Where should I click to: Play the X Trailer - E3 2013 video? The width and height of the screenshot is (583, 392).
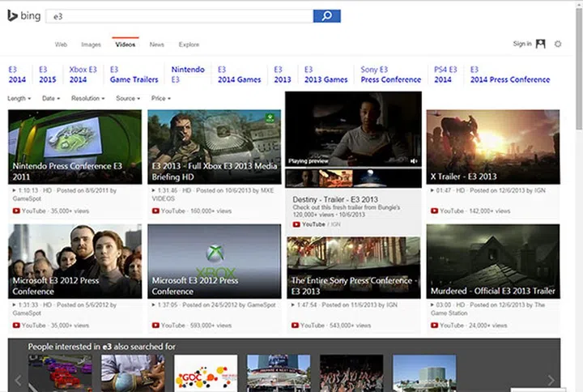tap(492, 147)
